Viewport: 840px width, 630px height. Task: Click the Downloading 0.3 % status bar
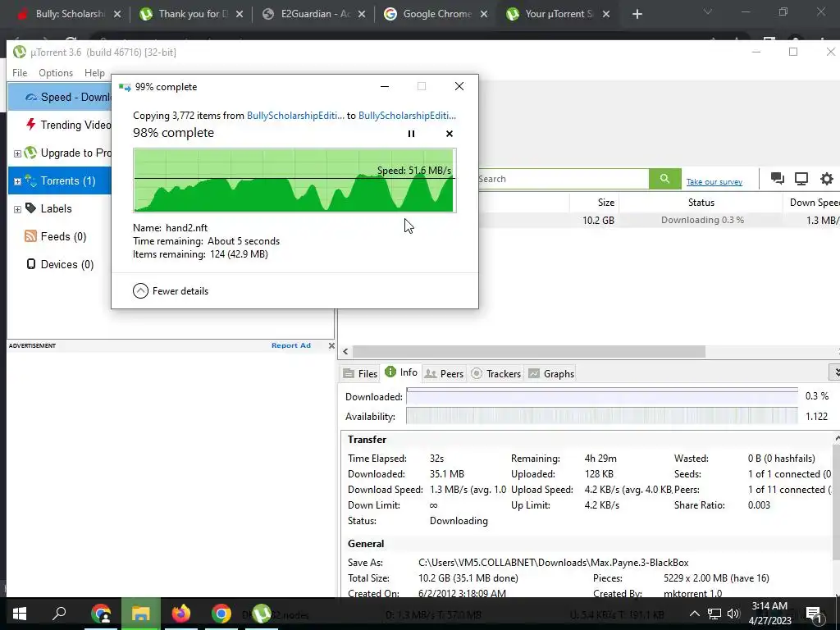pos(702,220)
